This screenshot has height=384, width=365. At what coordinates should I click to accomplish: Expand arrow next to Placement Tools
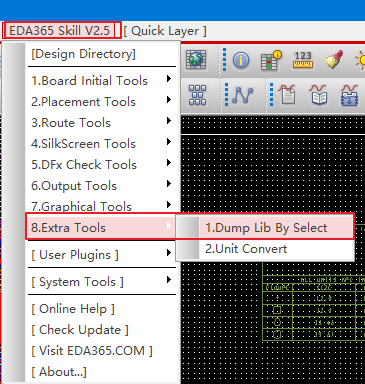pos(169,100)
